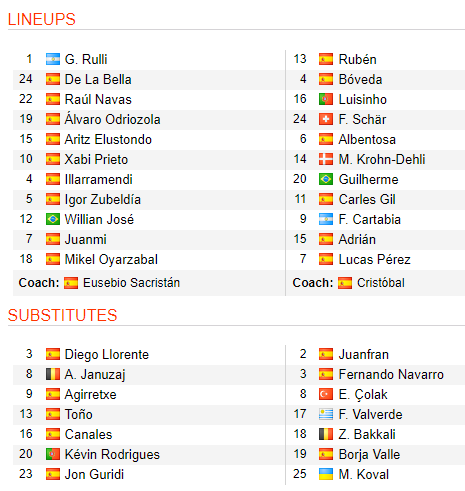Open Z. Bakkali substitute entry
Viewport: 465px width, 491px height.
367,435
